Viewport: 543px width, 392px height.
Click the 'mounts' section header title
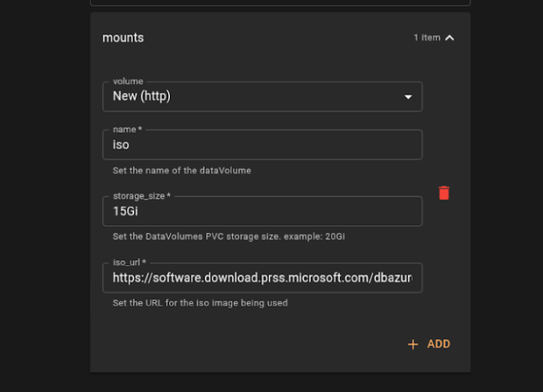coord(123,38)
